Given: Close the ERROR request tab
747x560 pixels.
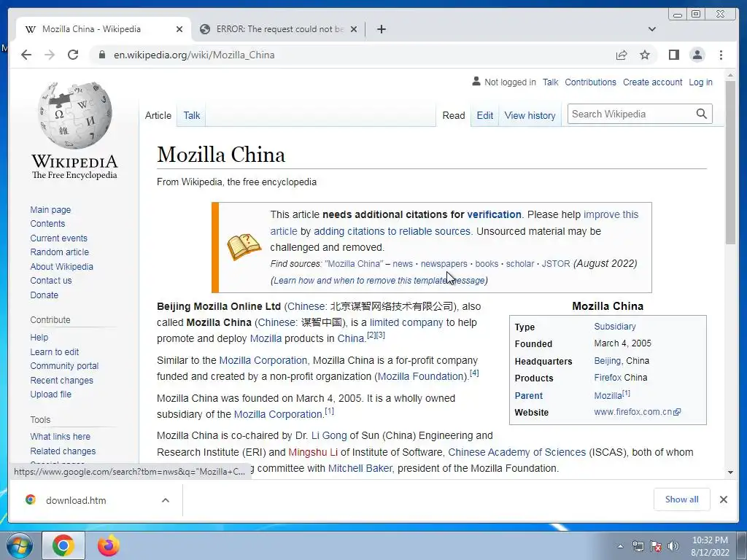Looking at the screenshot, I should click(354, 29).
